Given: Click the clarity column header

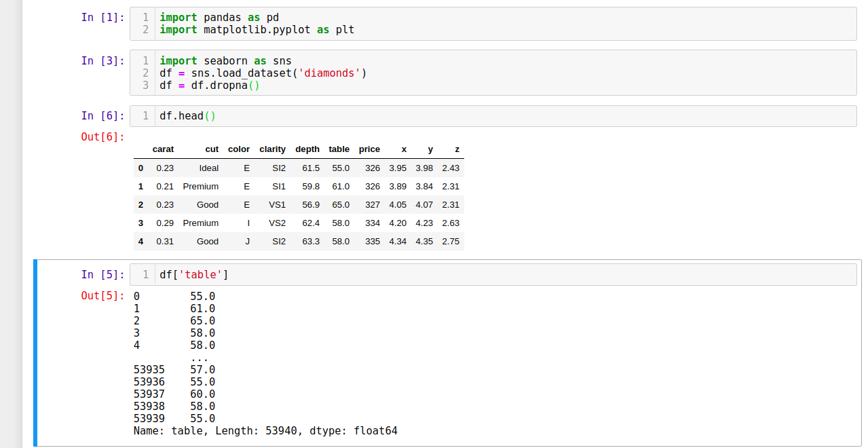Looking at the screenshot, I should tap(272, 149).
